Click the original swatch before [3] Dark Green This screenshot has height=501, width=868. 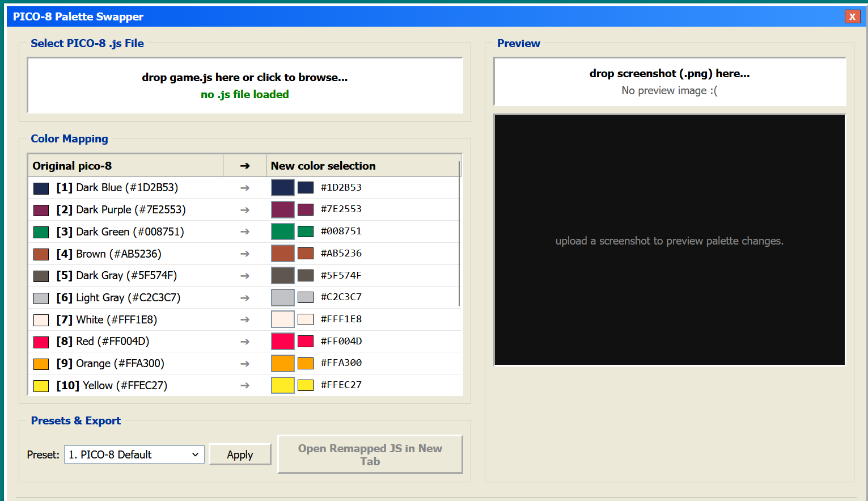41,232
